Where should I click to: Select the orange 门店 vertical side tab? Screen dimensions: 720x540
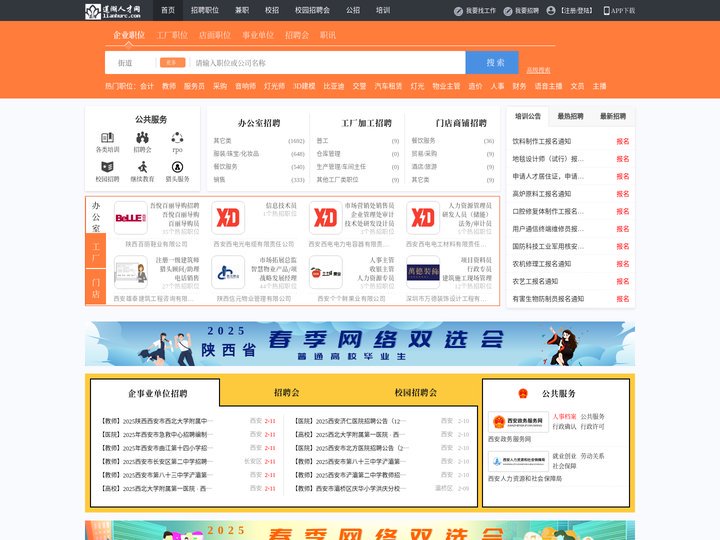pyautogui.click(x=96, y=287)
